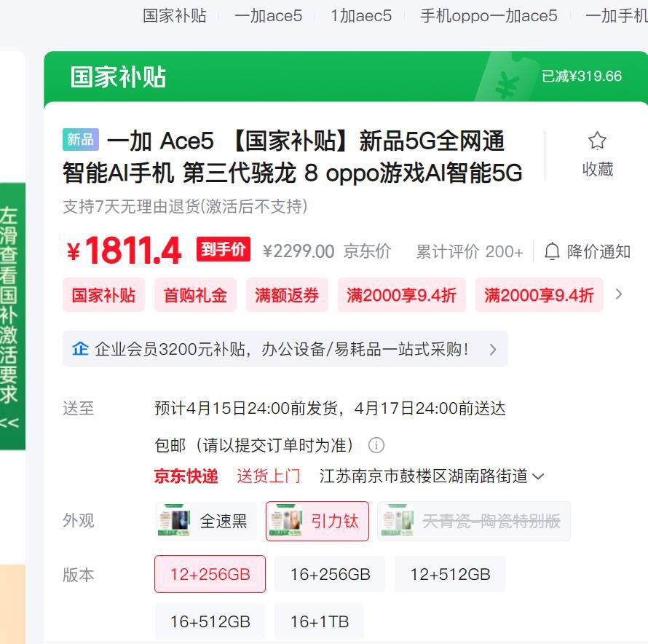Click the 收藏 favorite label
This screenshot has height=644, width=648.
[x=598, y=169]
